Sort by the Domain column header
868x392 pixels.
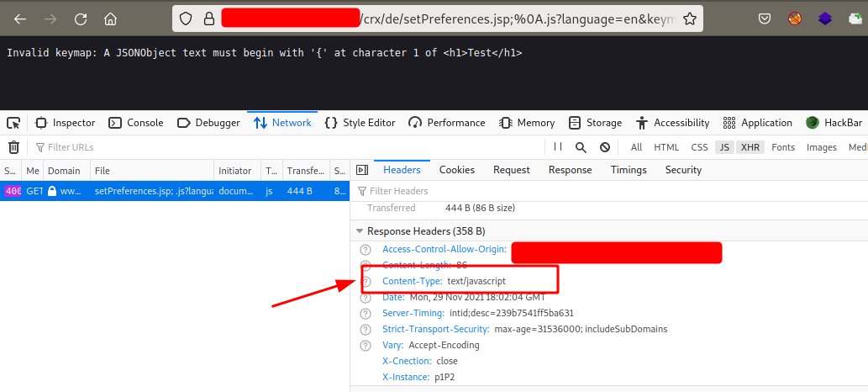(67, 171)
